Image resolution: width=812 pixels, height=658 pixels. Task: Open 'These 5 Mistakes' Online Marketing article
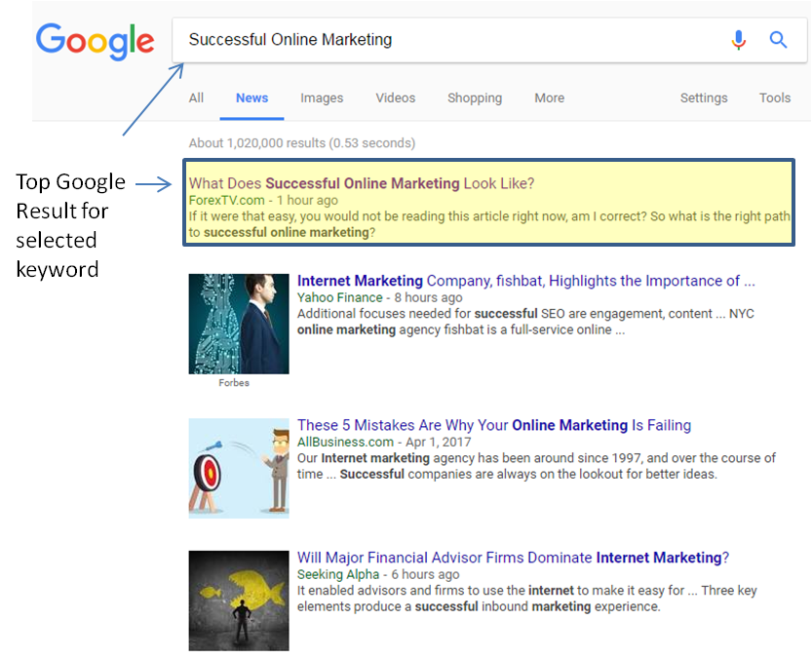coord(494,425)
